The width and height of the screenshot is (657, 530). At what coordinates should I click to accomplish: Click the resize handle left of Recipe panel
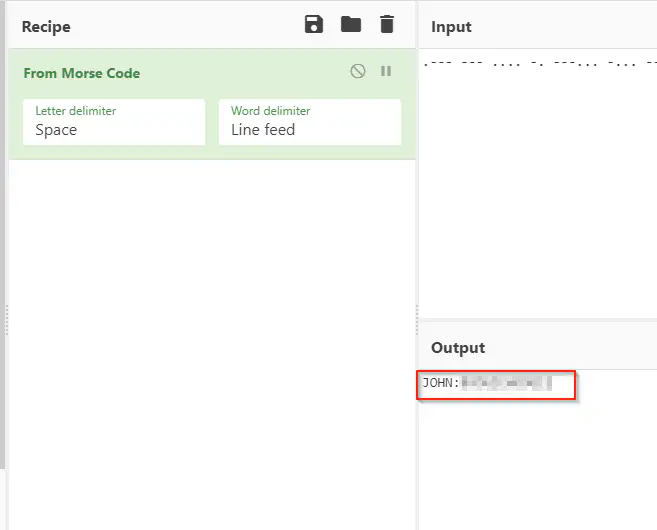coord(7,320)
